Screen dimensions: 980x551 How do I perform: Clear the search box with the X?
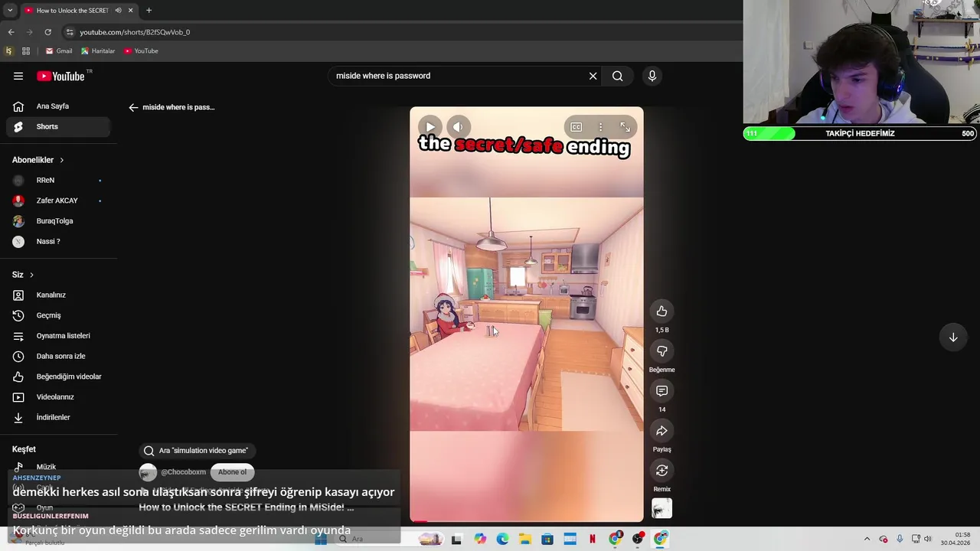[593, 76]
